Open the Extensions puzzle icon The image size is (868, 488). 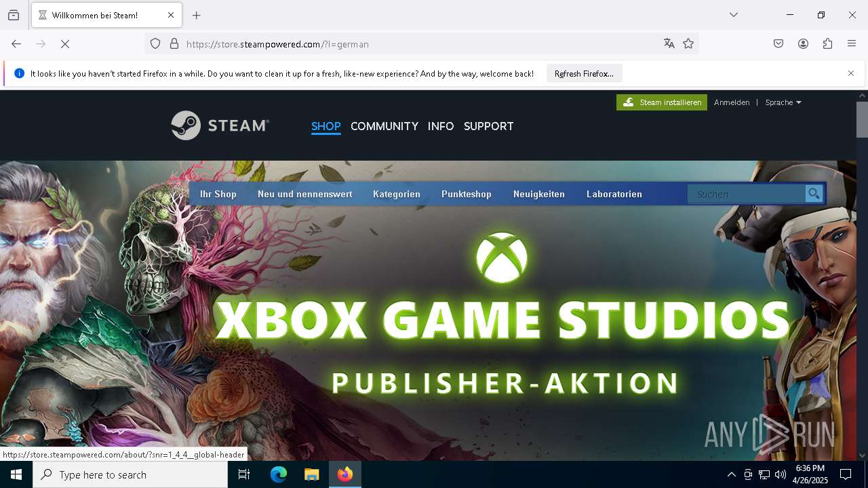827,44
